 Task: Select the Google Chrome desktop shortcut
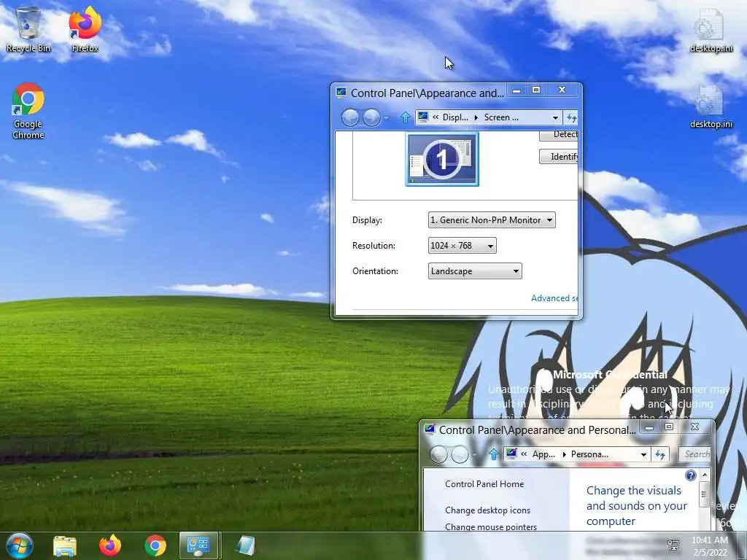pos(28,111)
